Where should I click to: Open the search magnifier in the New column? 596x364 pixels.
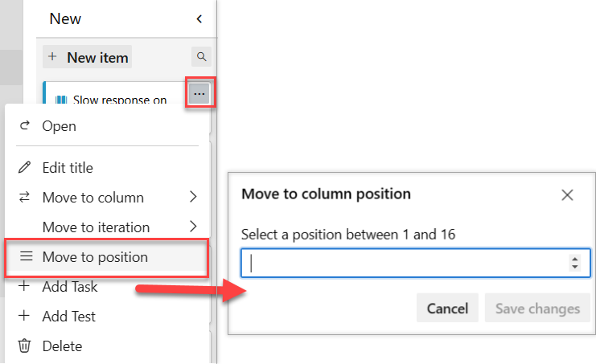(201, 57)
